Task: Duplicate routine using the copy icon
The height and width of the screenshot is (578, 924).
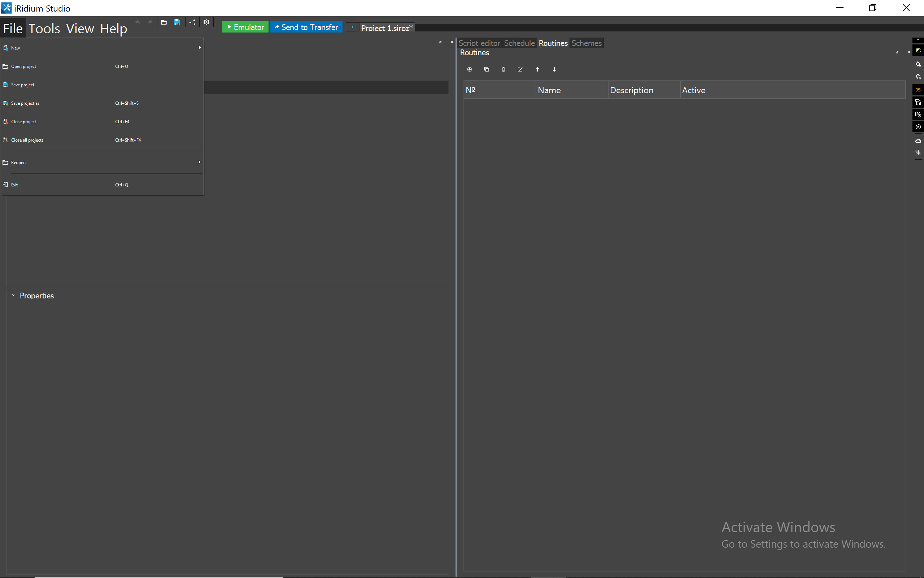Action: 487,69
